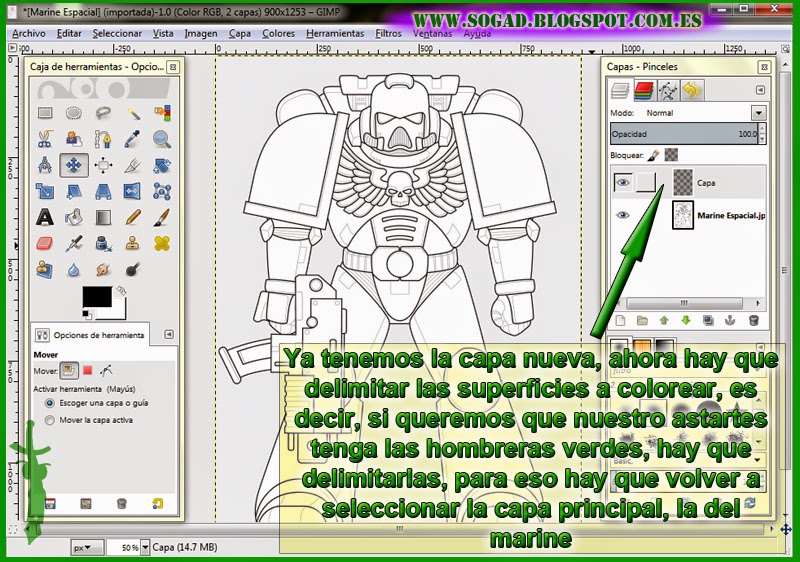Open the Seleccionar menu
Image resolution: width=800 pixels, height=562 pixels.
[x=117, y=34]
